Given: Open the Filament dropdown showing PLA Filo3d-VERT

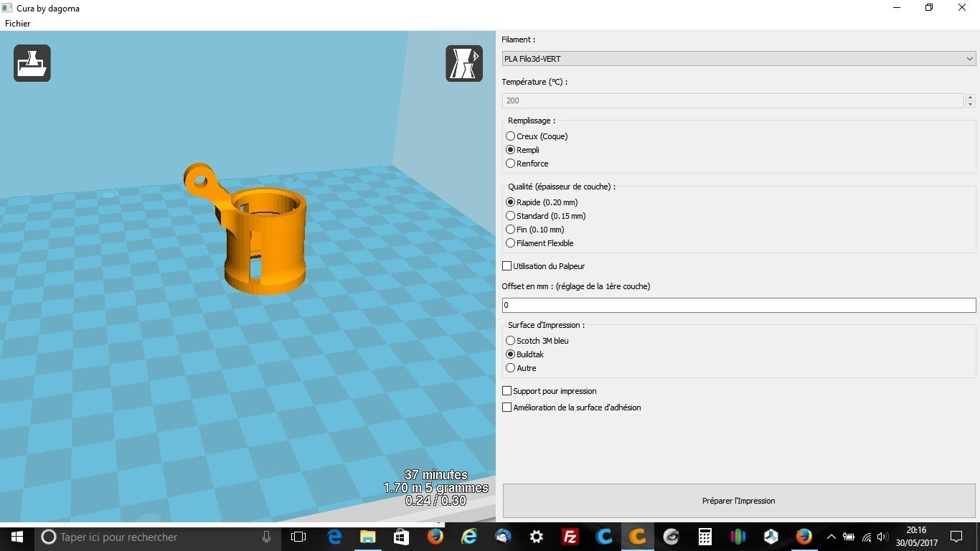Looking at the screenshot, I should 739,59.
